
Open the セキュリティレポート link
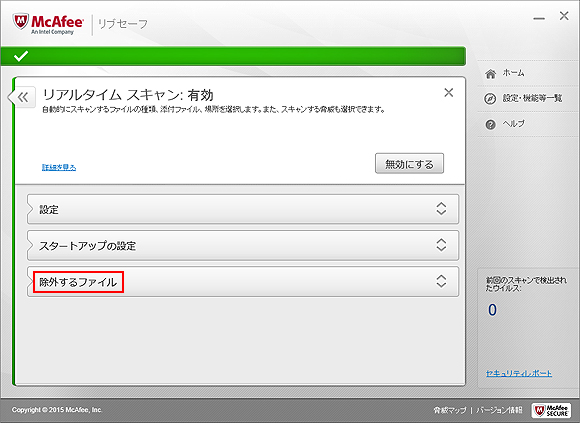(x=519, y=373)
